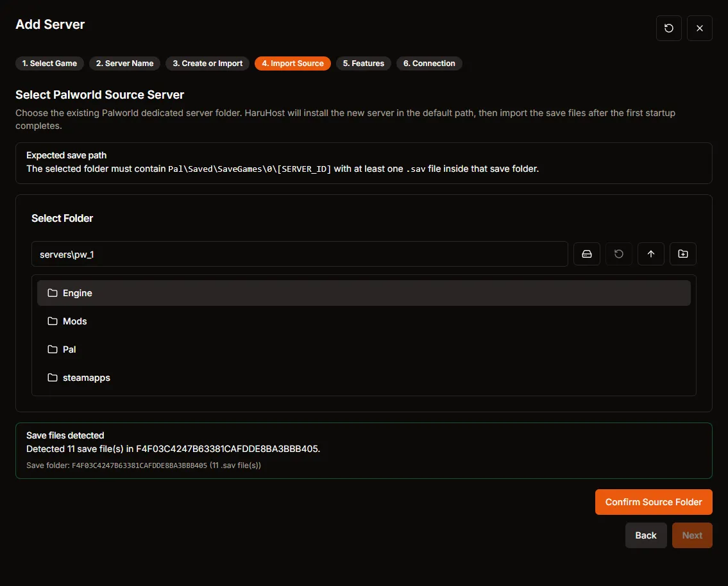Open the 5. Features step
728x586 pixels.
point(363,63)
